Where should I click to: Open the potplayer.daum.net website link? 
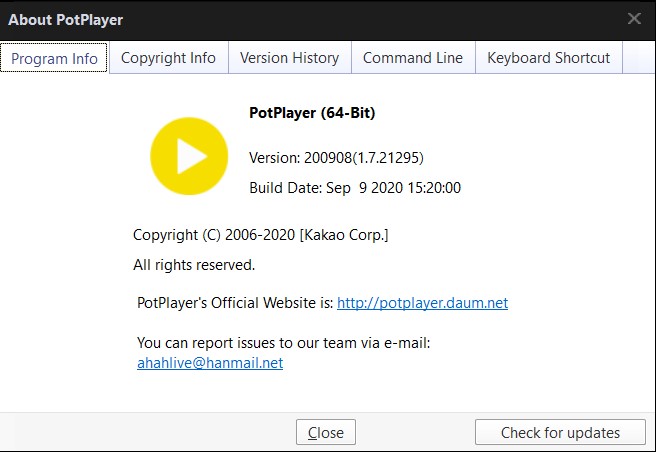click(x=422, y=303)
